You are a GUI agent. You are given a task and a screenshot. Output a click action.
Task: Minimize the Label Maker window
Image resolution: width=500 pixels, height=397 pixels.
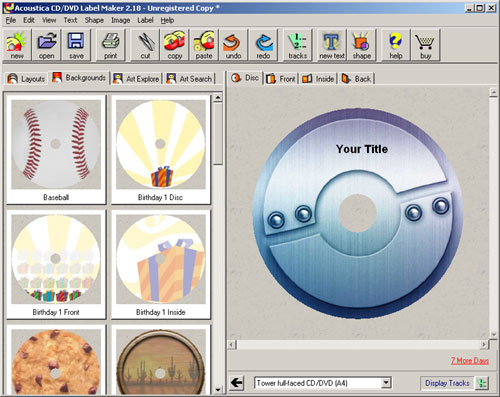(469, 8)
